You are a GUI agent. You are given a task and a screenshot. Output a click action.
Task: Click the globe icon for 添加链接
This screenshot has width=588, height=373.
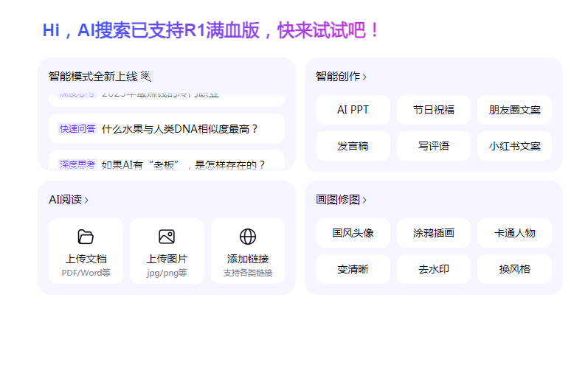[x=248, y=237]
